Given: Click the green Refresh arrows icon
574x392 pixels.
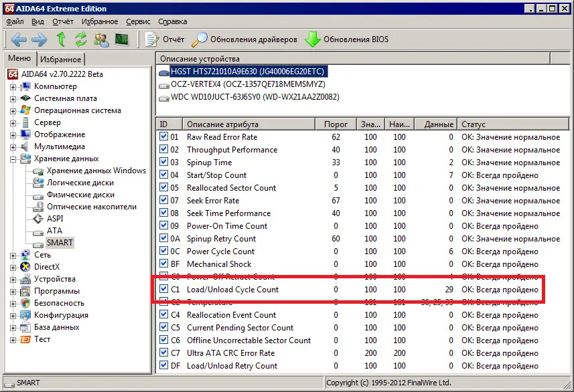Looking at the screenshot, I should tap(81, 39).
